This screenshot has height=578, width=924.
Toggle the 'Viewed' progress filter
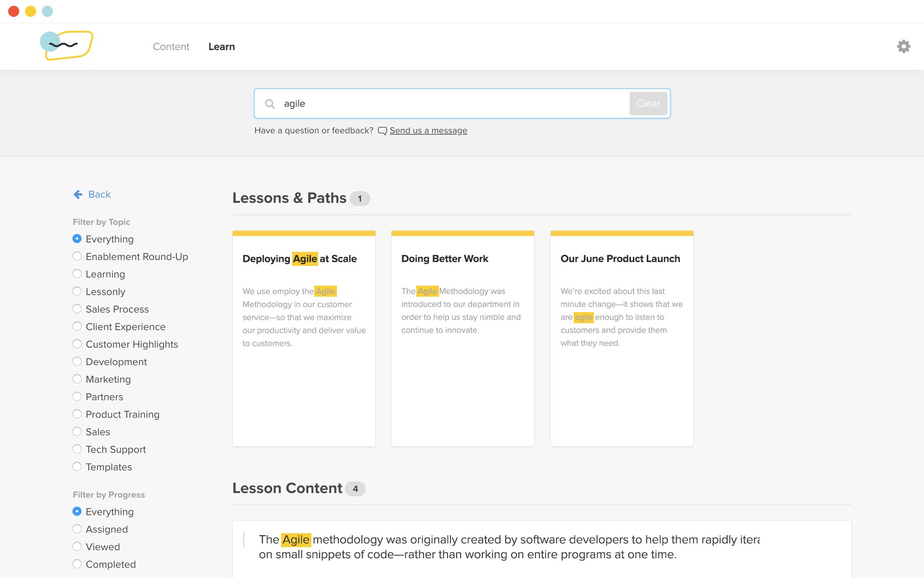77,547
